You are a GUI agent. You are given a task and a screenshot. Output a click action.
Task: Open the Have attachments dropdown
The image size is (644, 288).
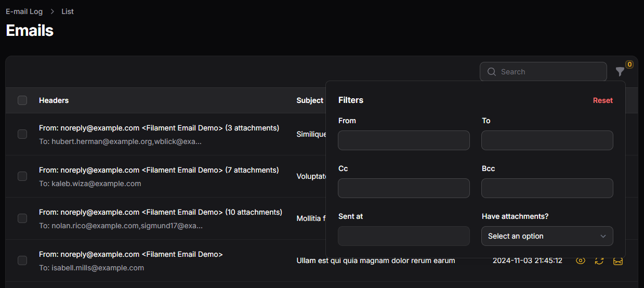[541, 236]
